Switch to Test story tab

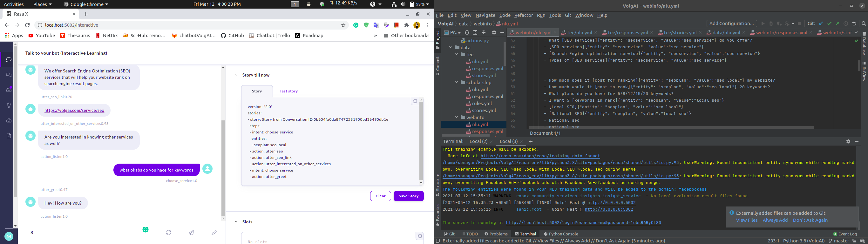click(288, 91)
